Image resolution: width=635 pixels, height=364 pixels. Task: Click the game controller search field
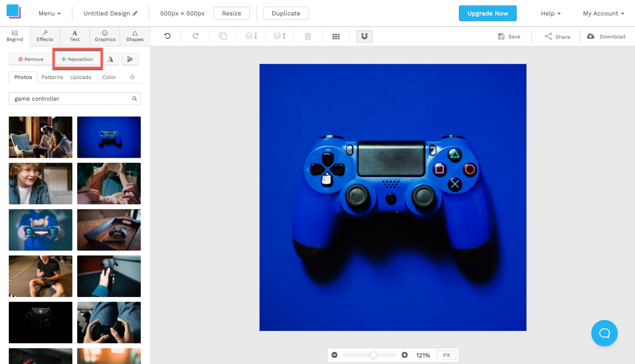pos(75,99)
